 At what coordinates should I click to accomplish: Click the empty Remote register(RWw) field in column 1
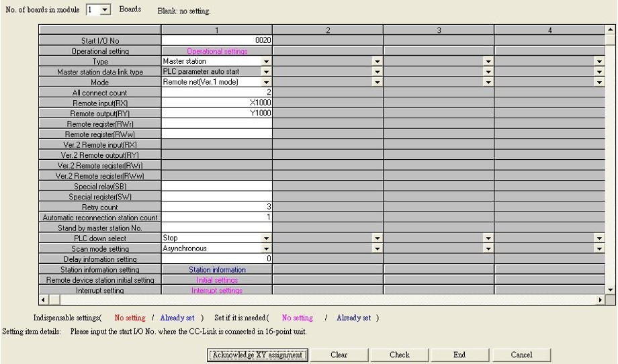(217, 134)
